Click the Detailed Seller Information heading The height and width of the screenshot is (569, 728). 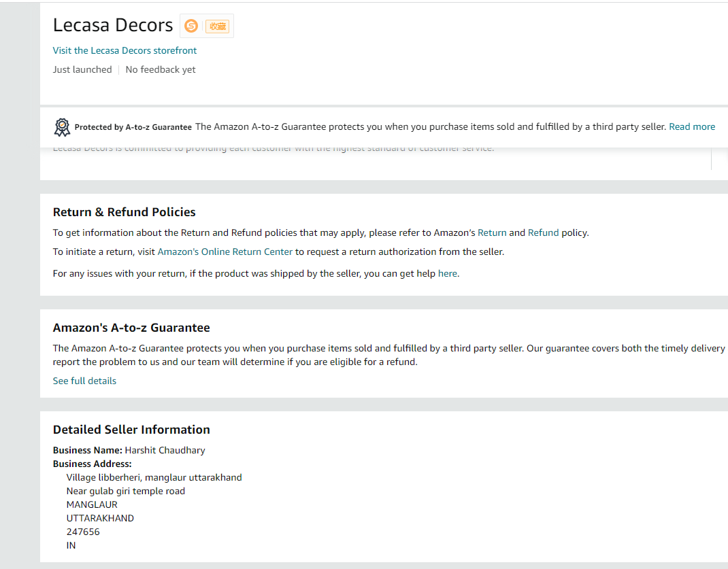point(131,430)
